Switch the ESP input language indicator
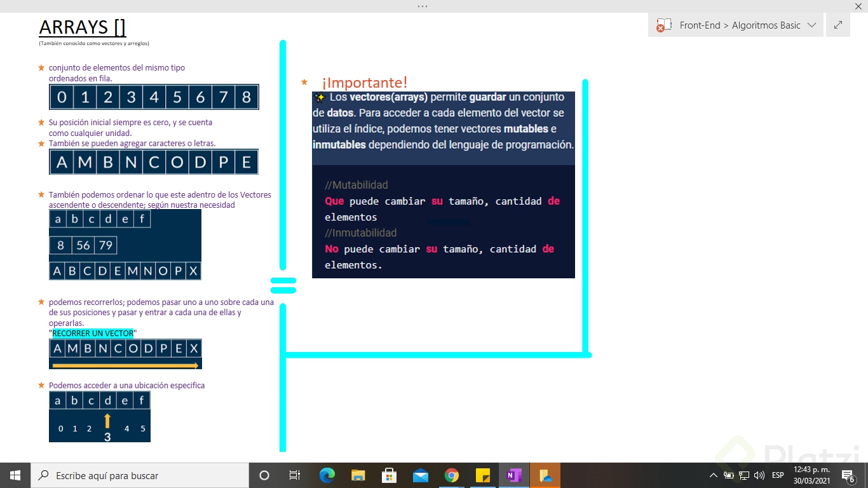The width and height of the screenshot is (868, 488). pyautogui.click(x=778, y=475)
